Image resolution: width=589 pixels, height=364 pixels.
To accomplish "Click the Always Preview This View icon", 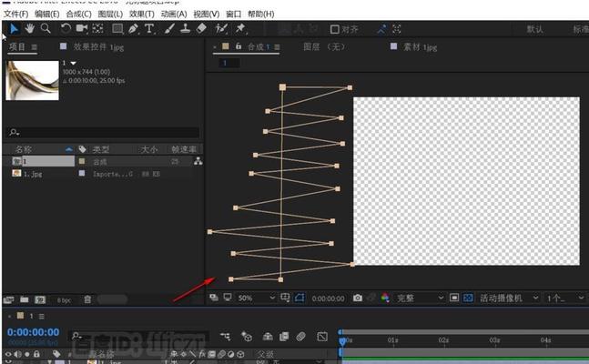I will (x=214, y=298).
